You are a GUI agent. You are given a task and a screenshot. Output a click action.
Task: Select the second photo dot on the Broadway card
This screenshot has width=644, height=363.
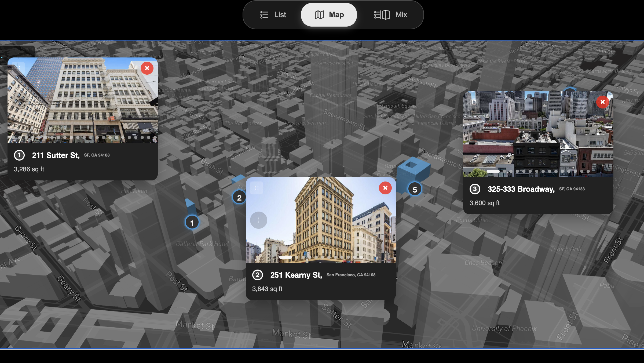click(505, 171)
